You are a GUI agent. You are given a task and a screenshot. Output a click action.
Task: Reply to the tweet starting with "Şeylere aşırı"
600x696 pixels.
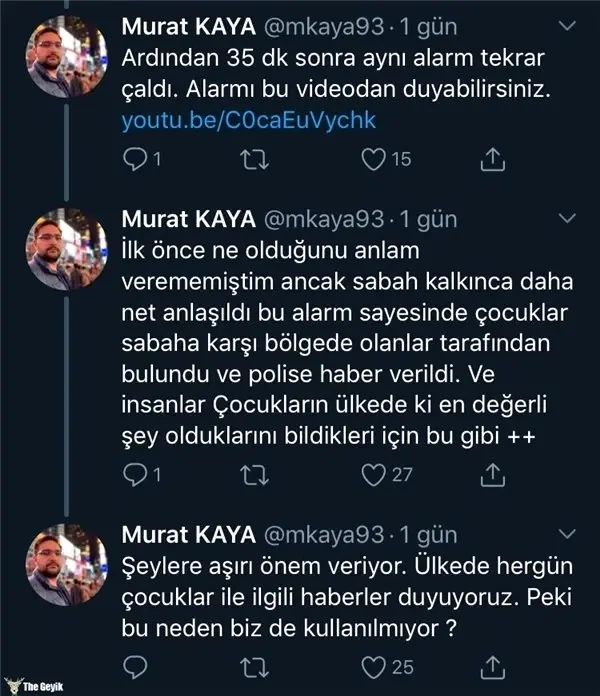(x=134, y=664)
